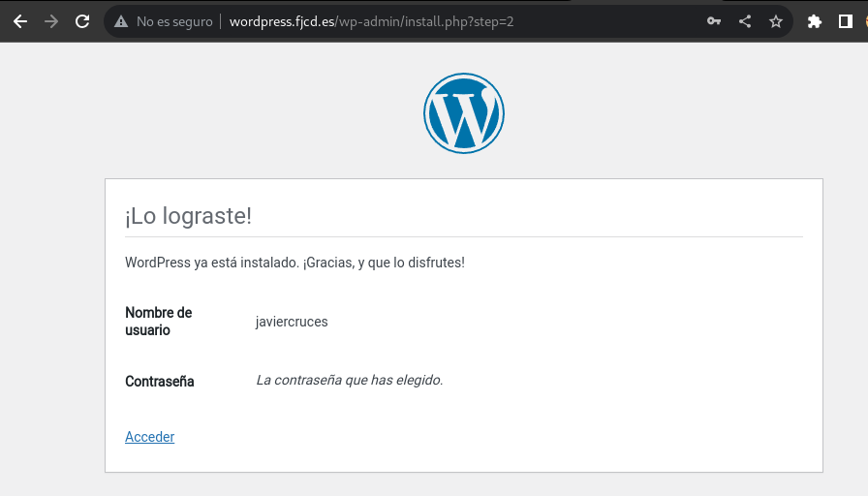Follow the Acceder link
This screenshot has width=868, height=496.
click(x=149, y=437)
